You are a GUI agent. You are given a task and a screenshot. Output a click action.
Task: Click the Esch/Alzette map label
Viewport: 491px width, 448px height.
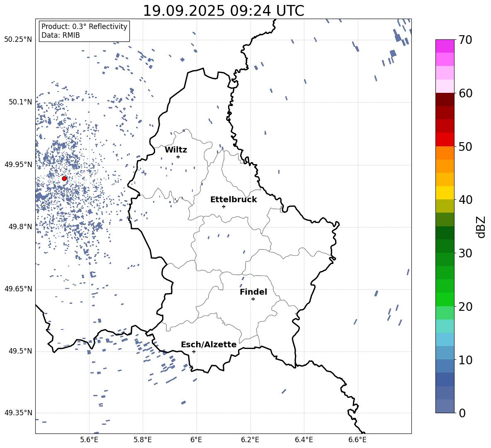pyautogui.click(x=209, y=344)
